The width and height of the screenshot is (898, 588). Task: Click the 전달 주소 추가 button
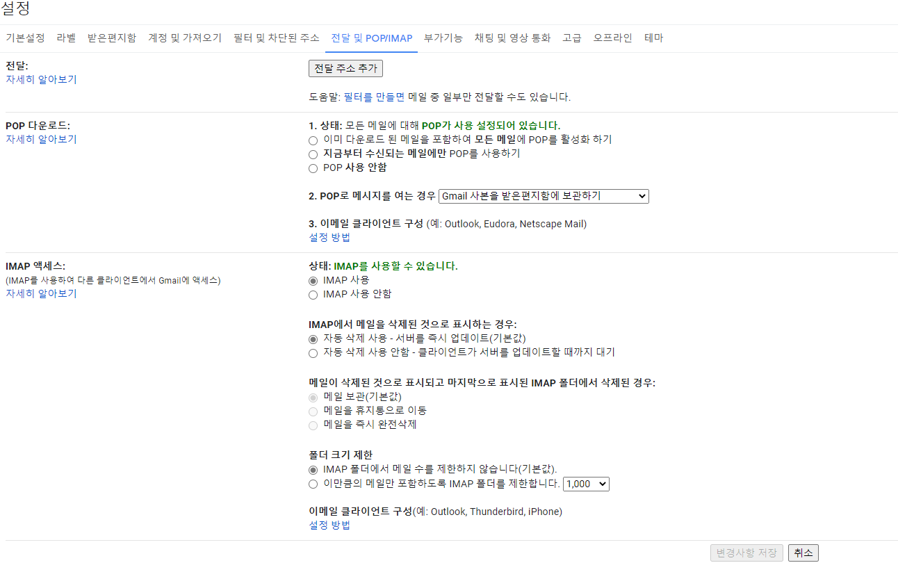[345, 69]
